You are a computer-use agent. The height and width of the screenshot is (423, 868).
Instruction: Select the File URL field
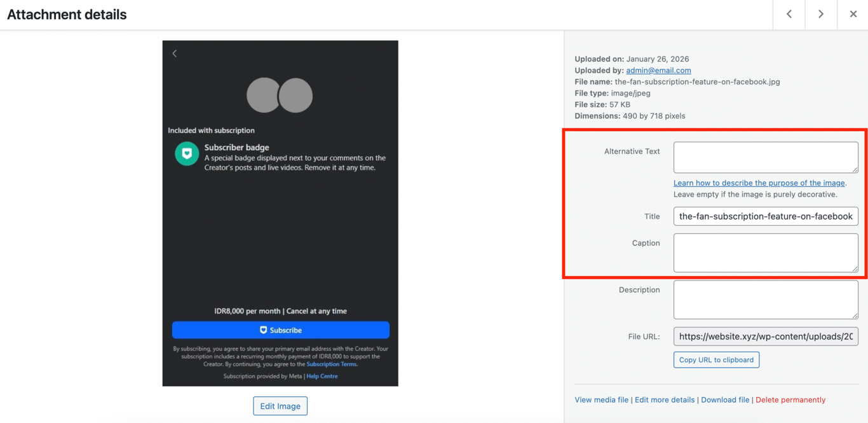coord(765,336)
